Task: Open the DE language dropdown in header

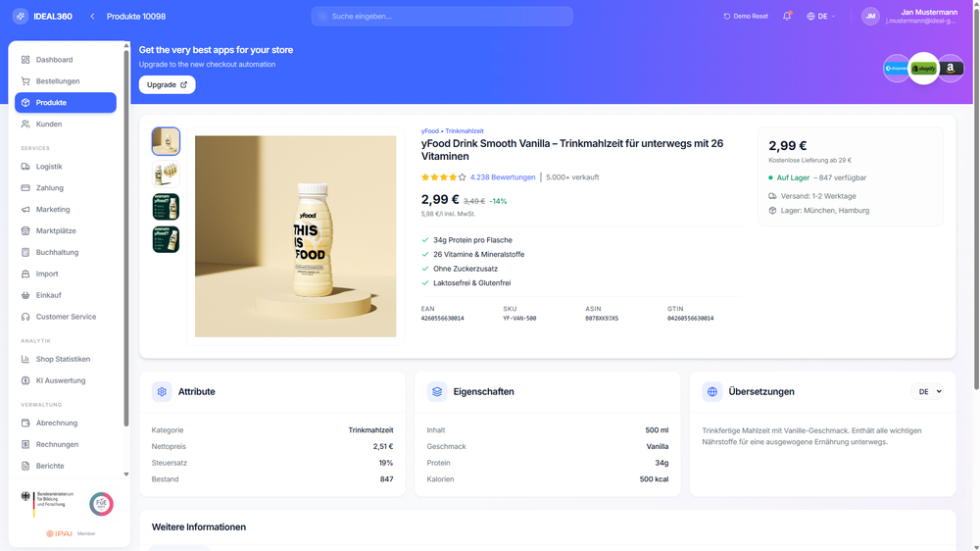Action: coord(820,17)
